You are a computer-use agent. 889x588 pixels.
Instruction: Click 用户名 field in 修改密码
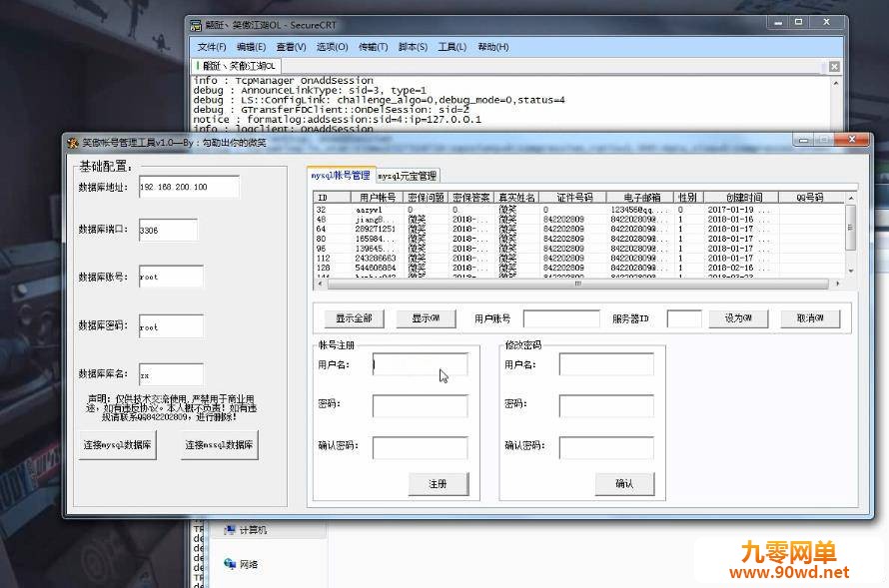tap(606, 364)
